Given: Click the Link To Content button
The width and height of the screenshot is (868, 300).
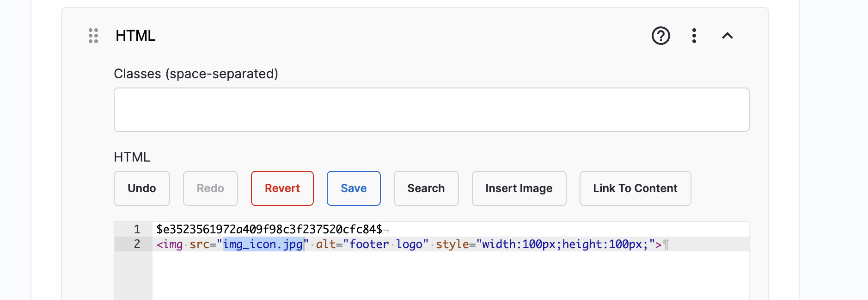Looking at the screenshot, I should [x=635, y=188].
